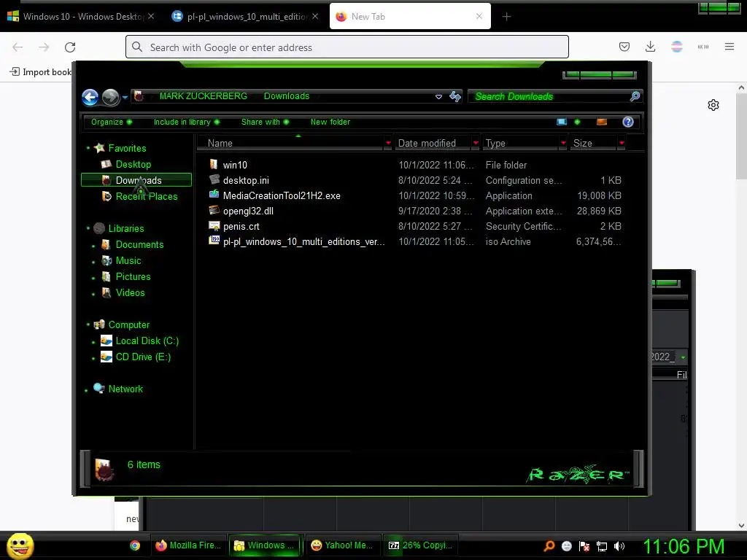The image size is (747, 560).
Task: Toggle the preview pane icon
Action: tap(602, 122)
